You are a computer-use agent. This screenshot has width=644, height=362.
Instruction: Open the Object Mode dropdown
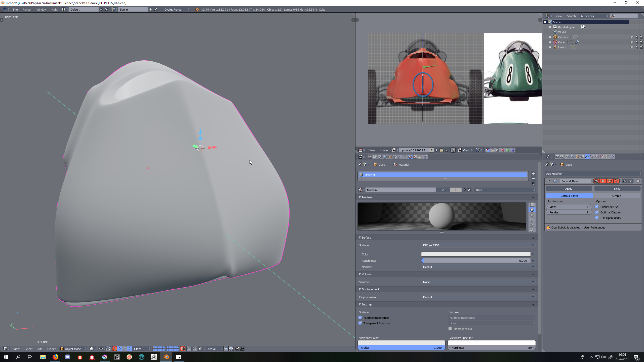point(73,349)
